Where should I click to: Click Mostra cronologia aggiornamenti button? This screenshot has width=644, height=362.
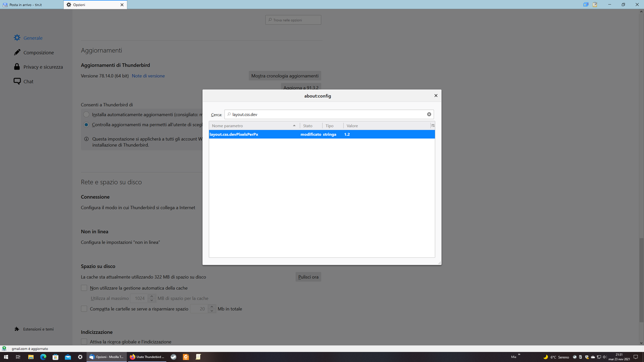click(x=285, y=75)
